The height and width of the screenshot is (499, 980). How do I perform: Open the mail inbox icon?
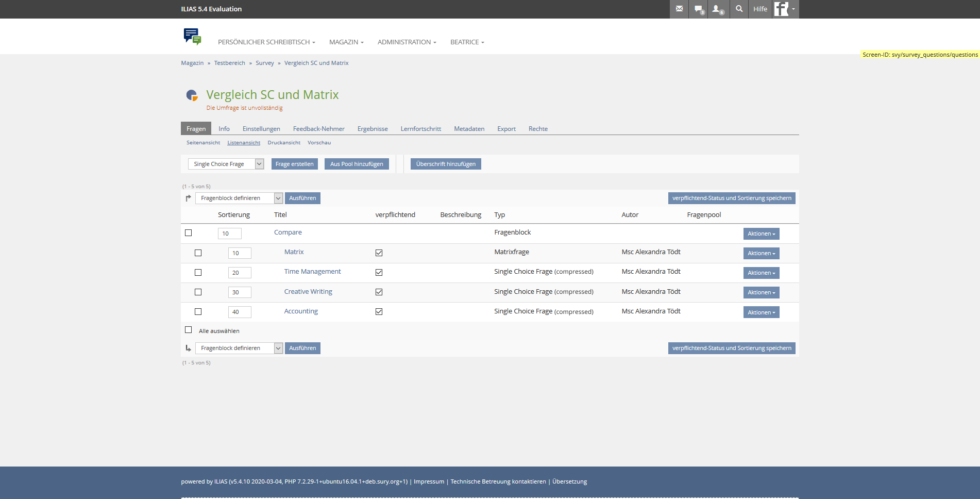pos(679,9)
